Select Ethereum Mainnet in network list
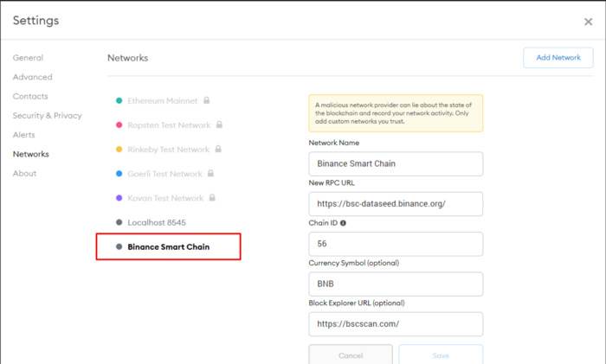Viewport: 606px width, 364px height. click(163, 101)
